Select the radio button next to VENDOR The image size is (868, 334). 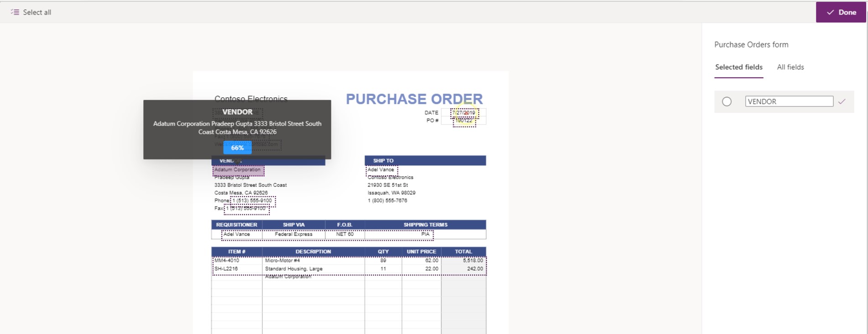click(x=727, y=101)
